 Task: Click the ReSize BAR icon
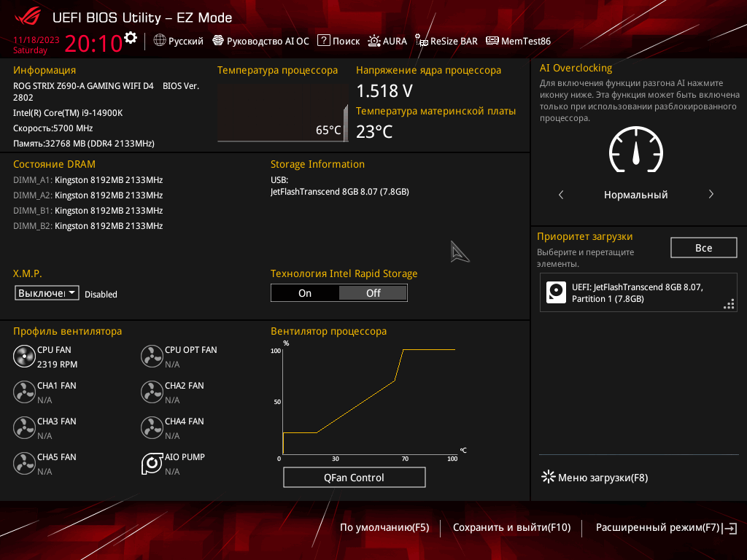pos(422,41)
